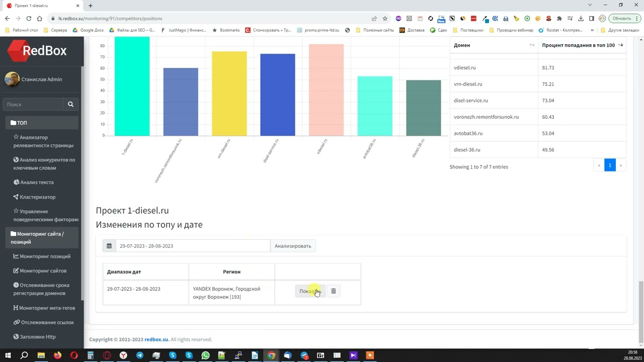
Task: Click the calendar icon beside date range
Action: (109, 246)
